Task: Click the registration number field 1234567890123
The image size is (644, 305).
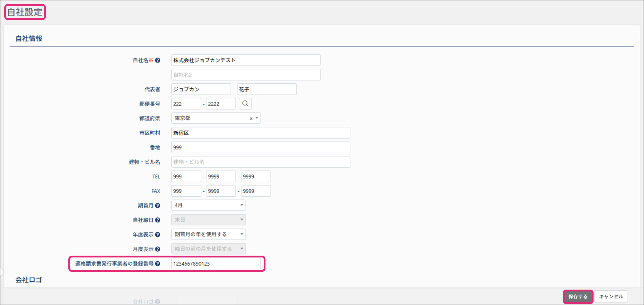Action: point(216,264)
